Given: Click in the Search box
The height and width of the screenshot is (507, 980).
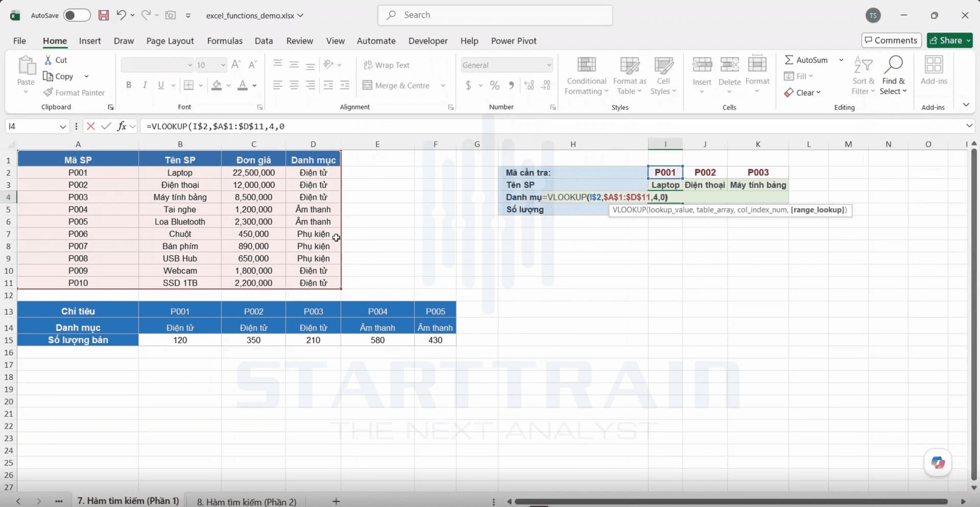Looking at the screenshot, I should [495, 15].
